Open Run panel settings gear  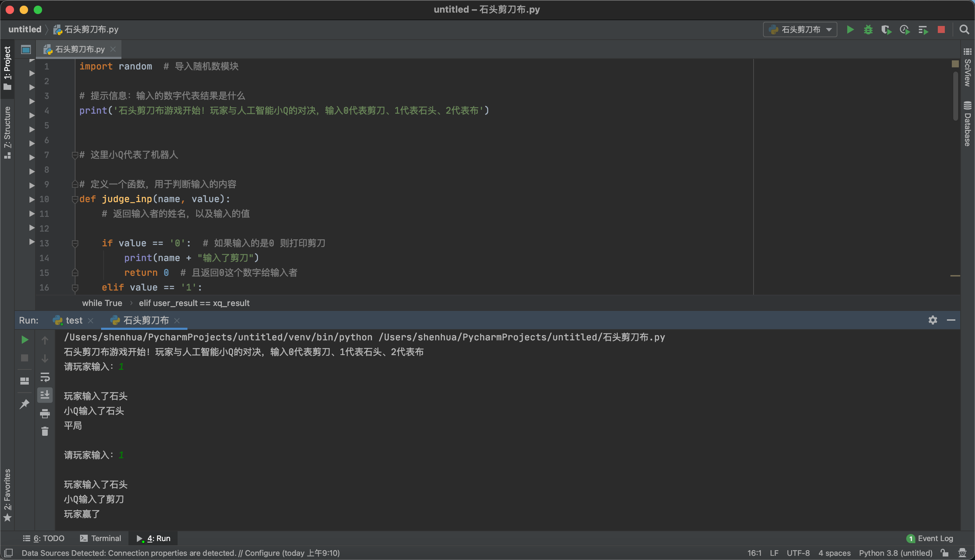(933, 320)
